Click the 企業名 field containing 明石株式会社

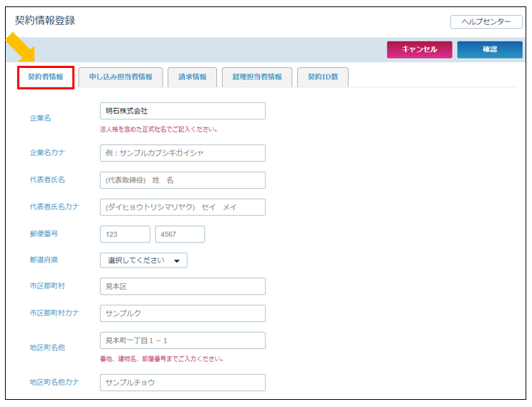[183, 111]
